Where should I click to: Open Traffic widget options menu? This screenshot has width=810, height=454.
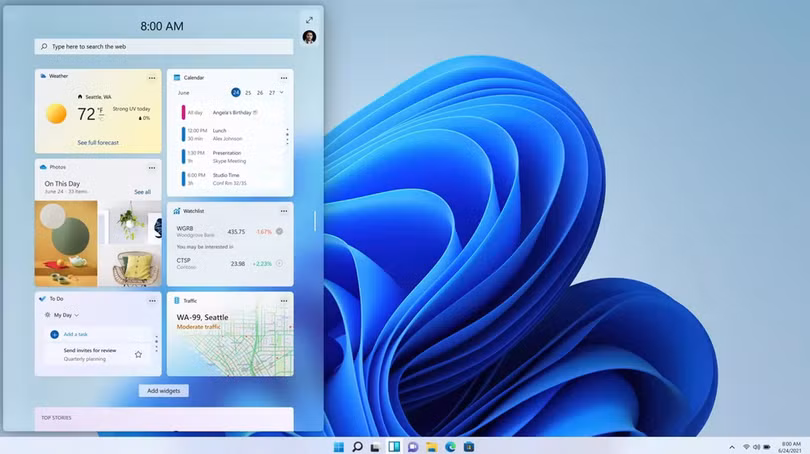(284, 301)
